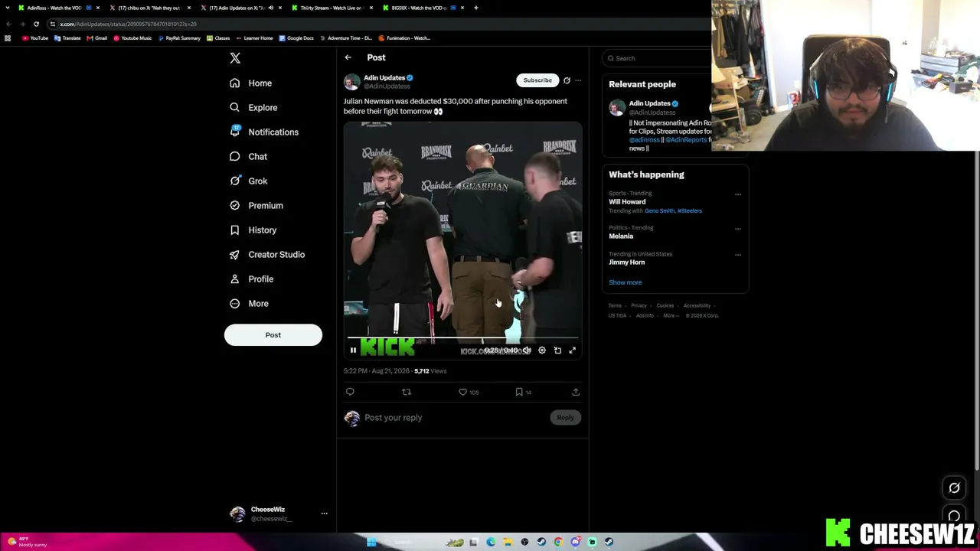Open Youtube Music bookmark
The height and width of the screenshot is (551, 980).
[132, 38]
